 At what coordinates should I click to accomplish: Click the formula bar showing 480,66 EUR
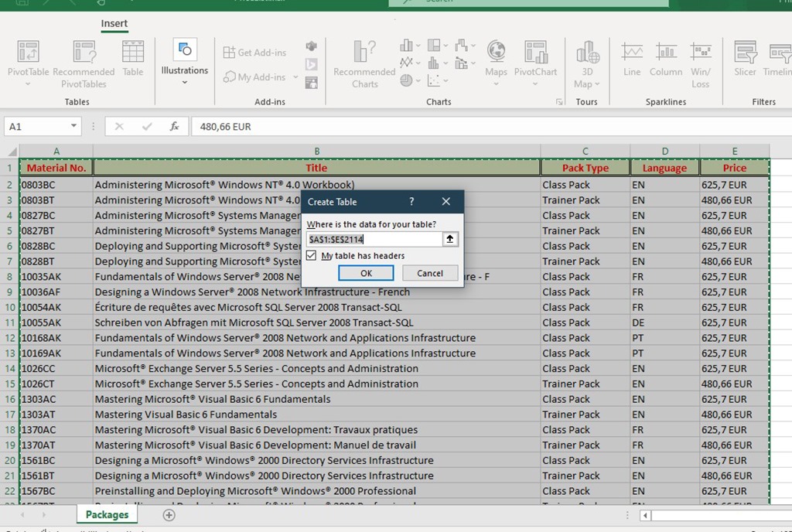[x=490, y=126]
